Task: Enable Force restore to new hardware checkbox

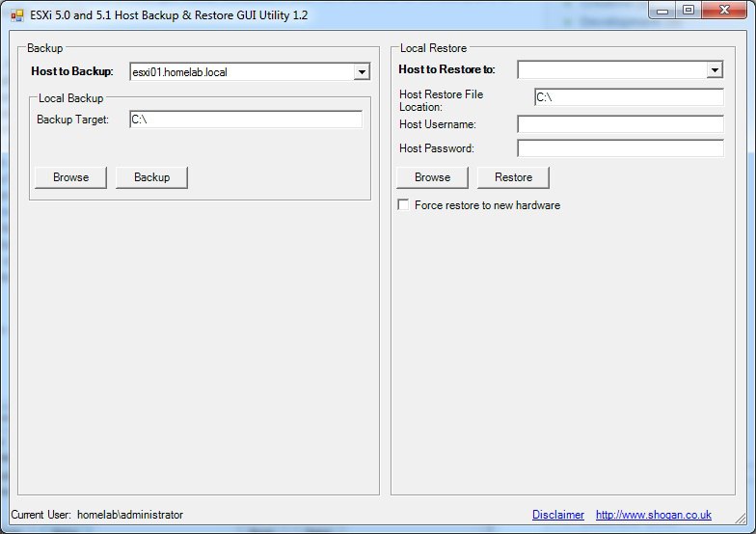Action: coord(403,204)
